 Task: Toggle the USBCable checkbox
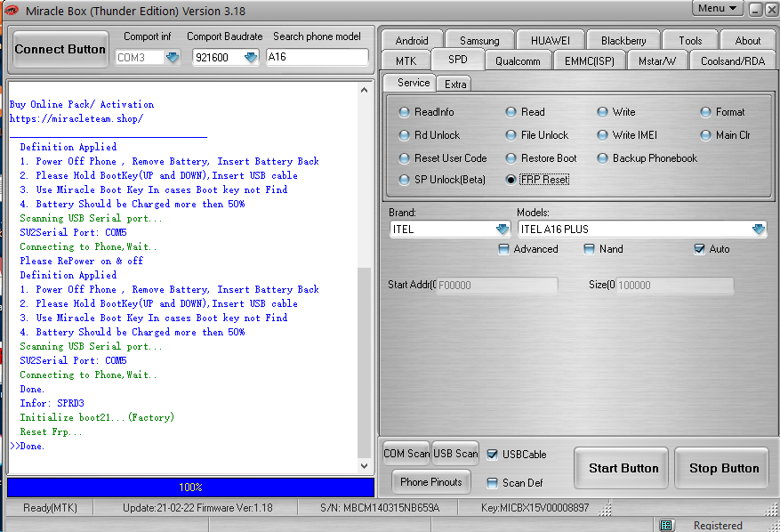(492, 455)
